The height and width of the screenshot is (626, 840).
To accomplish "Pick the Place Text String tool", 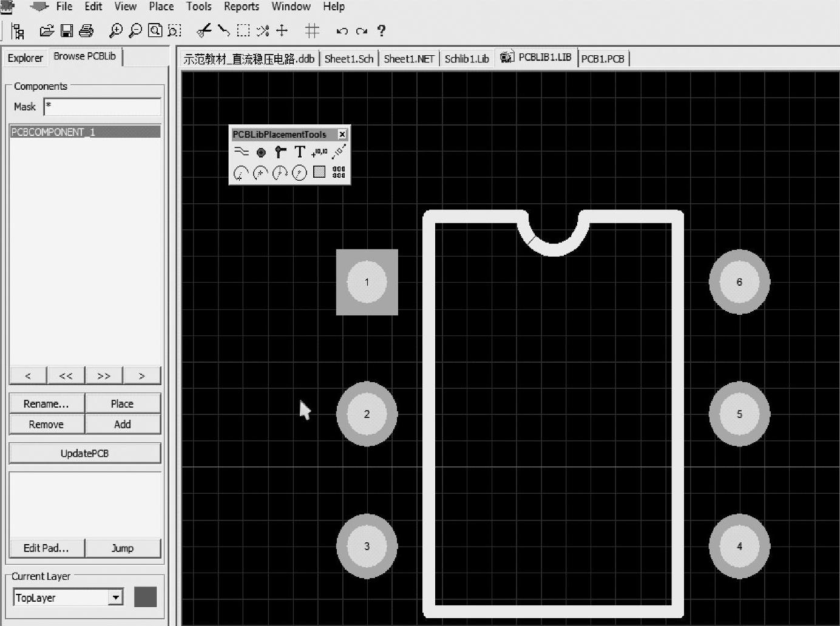I will pyautogui.click(x=299, y=152).
